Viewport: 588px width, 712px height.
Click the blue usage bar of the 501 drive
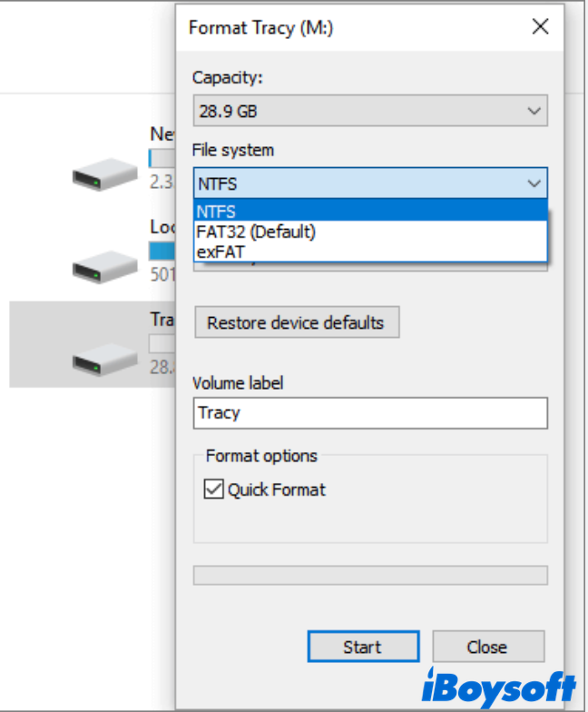point(162,252)
